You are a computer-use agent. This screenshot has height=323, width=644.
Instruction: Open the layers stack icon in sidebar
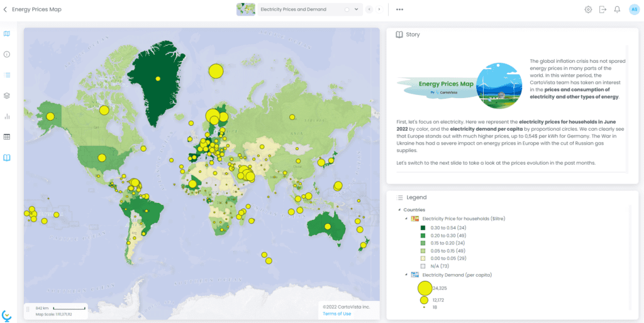tap(6, 96)
